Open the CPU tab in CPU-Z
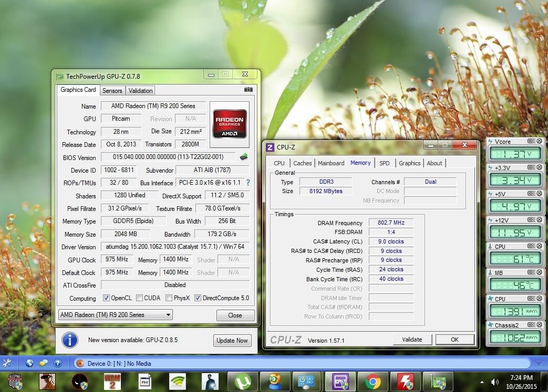The width and height of the screenshot is (548, 392). click(279, 163)
